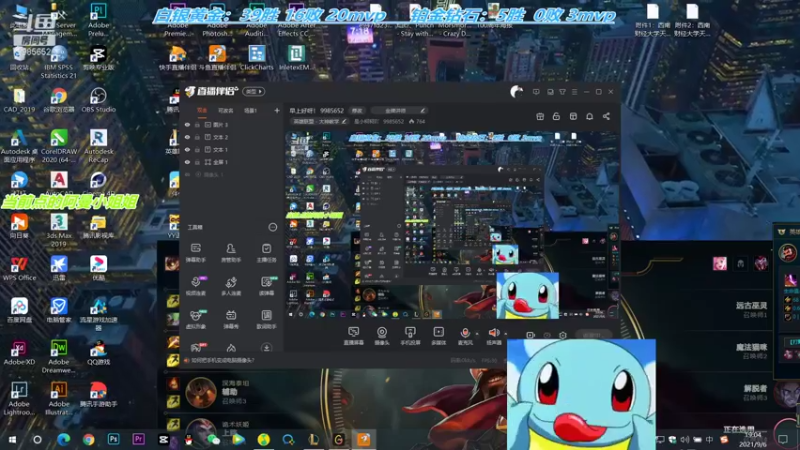800x450 pixels.
Task: Open the message icon in title bar
Action: point(536,92)
